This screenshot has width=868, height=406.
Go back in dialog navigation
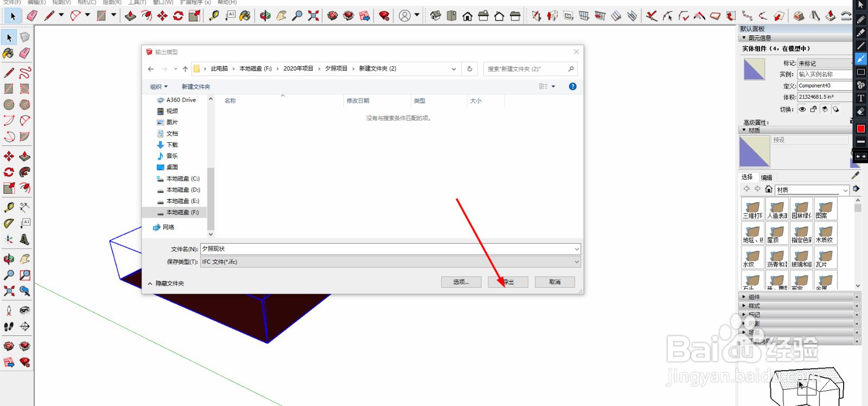(x=151, y=69)
